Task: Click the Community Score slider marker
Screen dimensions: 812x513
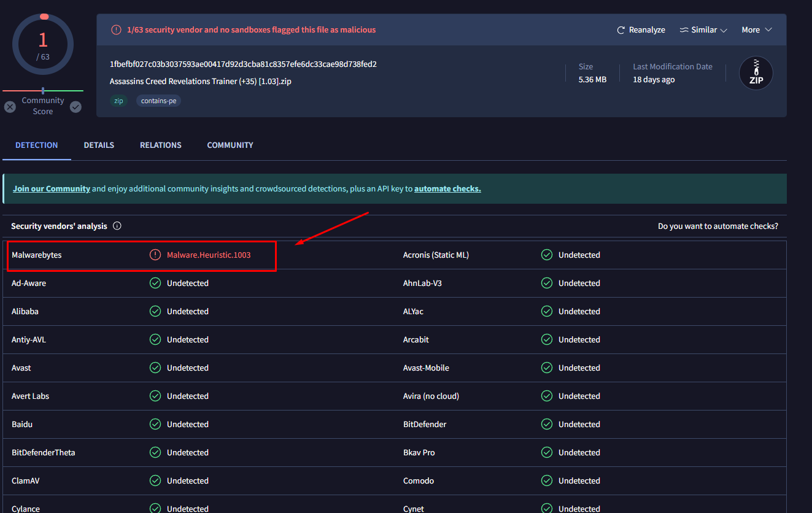Action: (43, 91)
